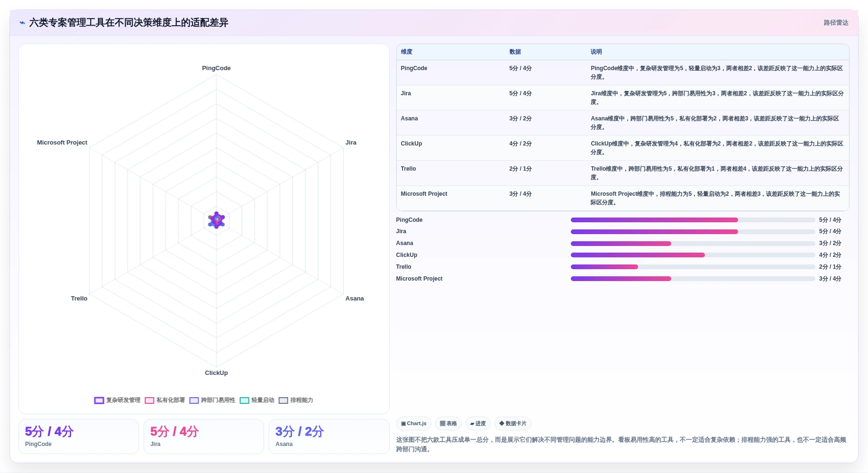Select the PingCode table row name

(x=414, y=68)
